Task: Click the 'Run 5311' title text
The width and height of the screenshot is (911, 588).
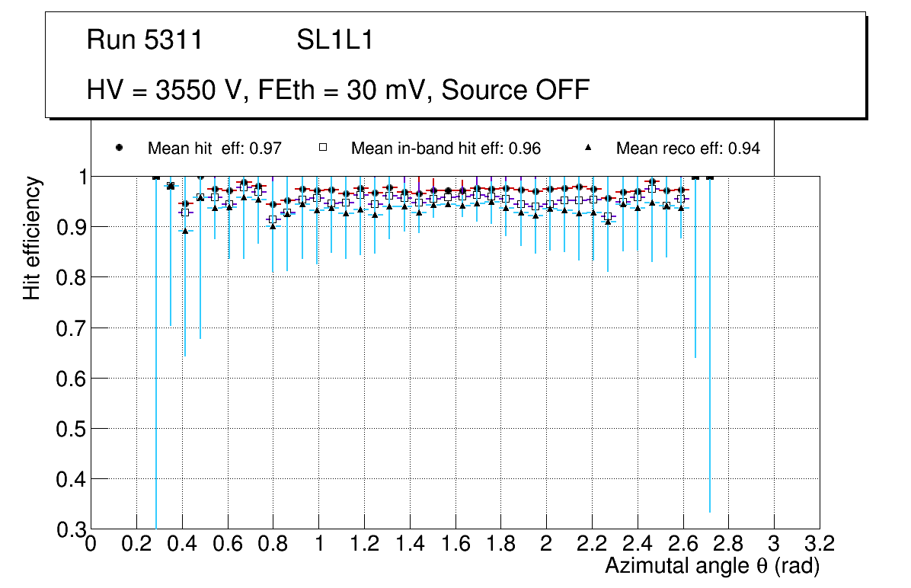Action: tap(145, 40)
